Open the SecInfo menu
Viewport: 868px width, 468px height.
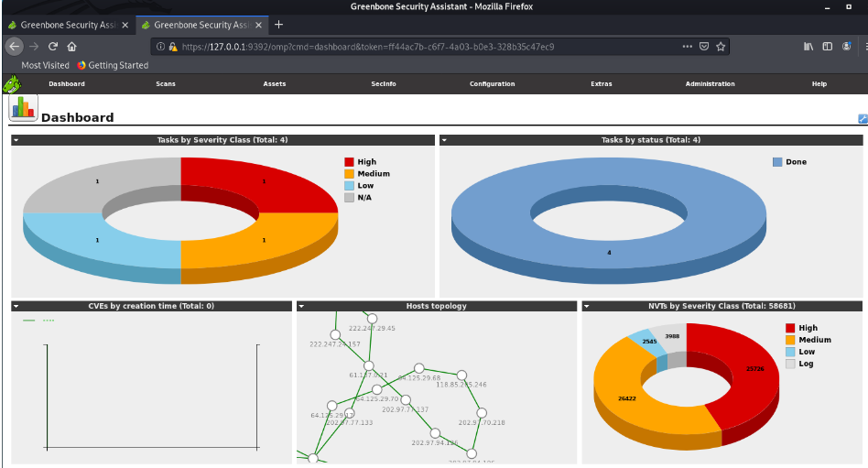[x=384, y=84]
